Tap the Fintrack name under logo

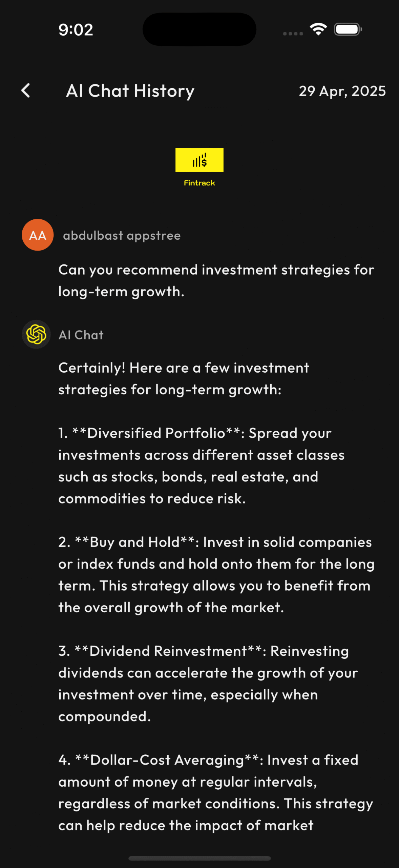pyautogui.click(x=199, y=183)
